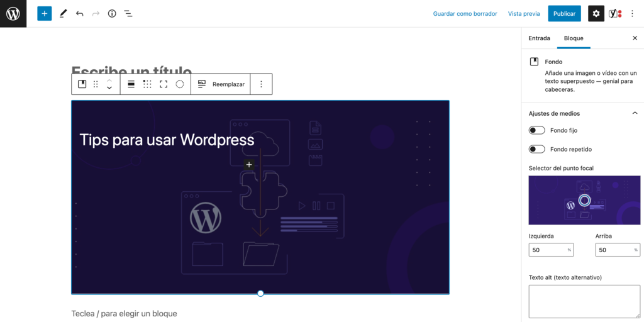Click the Izquierda percentage field

click(551, 250)
